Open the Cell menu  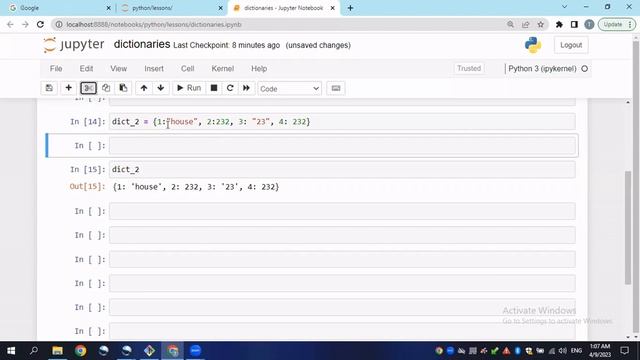click(187, 69)
